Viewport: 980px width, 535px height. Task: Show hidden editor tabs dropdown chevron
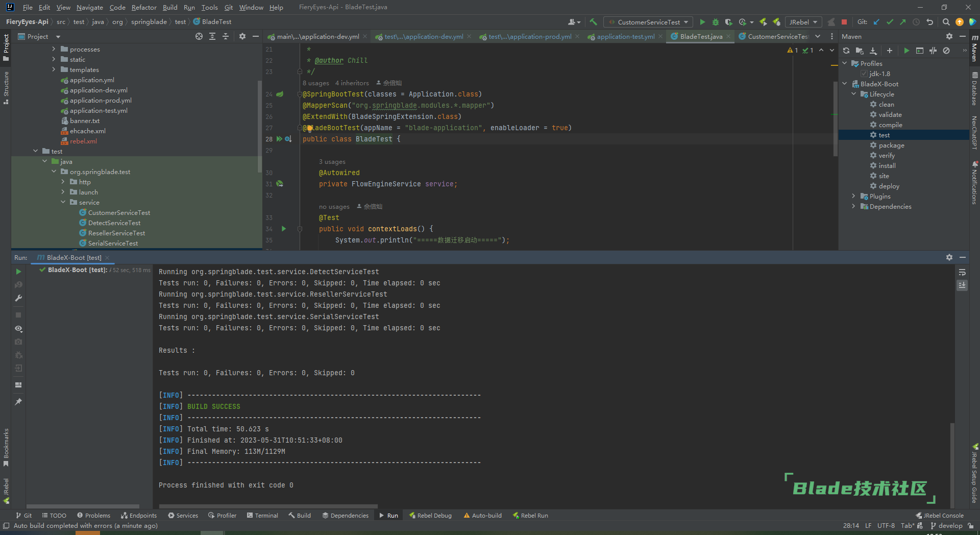pos(818,36)
